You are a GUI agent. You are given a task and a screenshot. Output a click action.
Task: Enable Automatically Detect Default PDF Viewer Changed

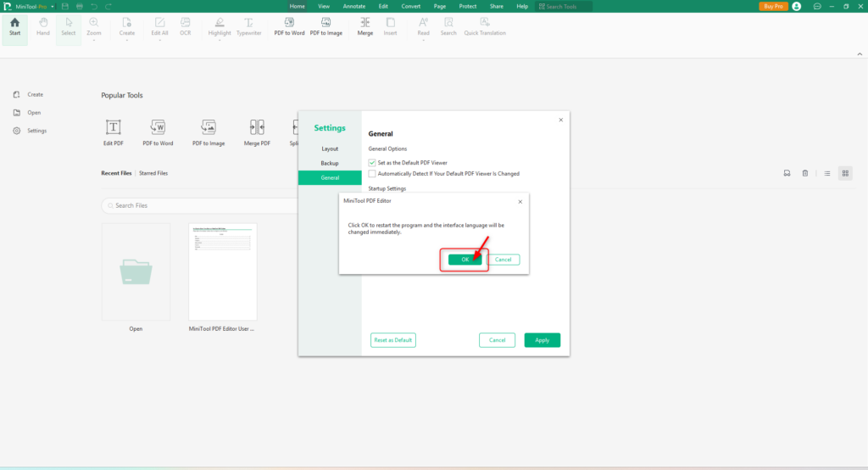pos(372,173)
